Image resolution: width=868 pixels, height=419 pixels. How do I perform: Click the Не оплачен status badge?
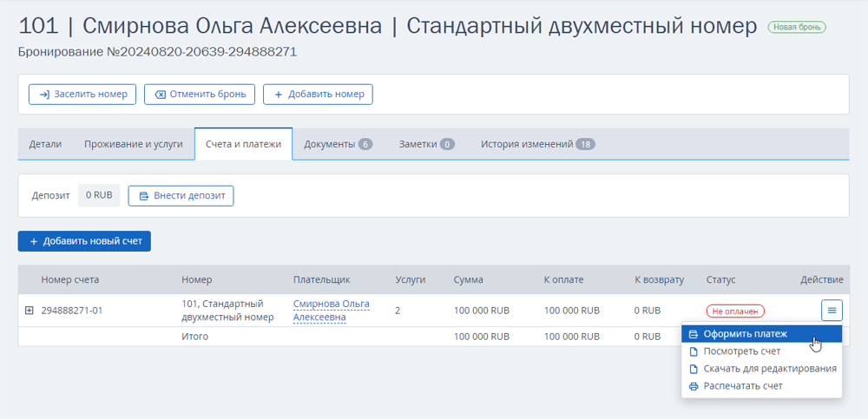click(x=735, y=311)
